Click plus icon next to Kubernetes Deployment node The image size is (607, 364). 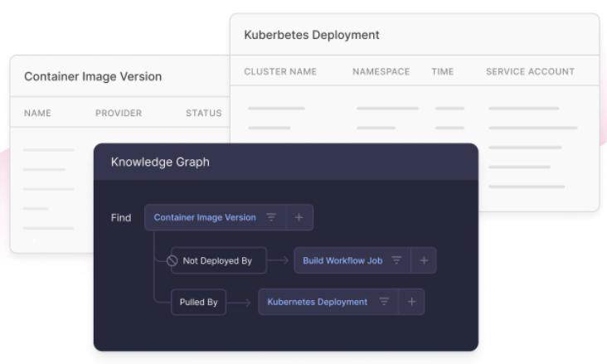[411, 302]
